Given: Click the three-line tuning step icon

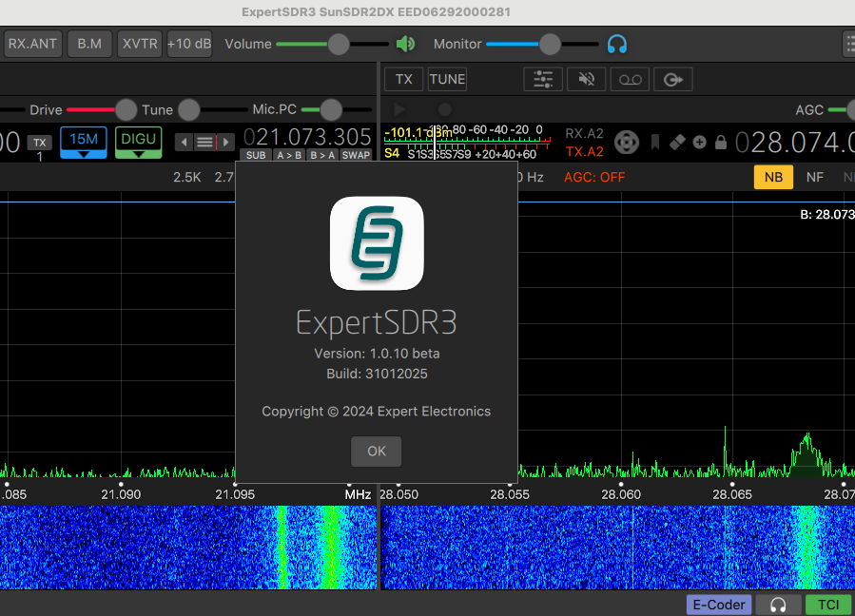Looking at the screenshot, I should click(205, 143).
